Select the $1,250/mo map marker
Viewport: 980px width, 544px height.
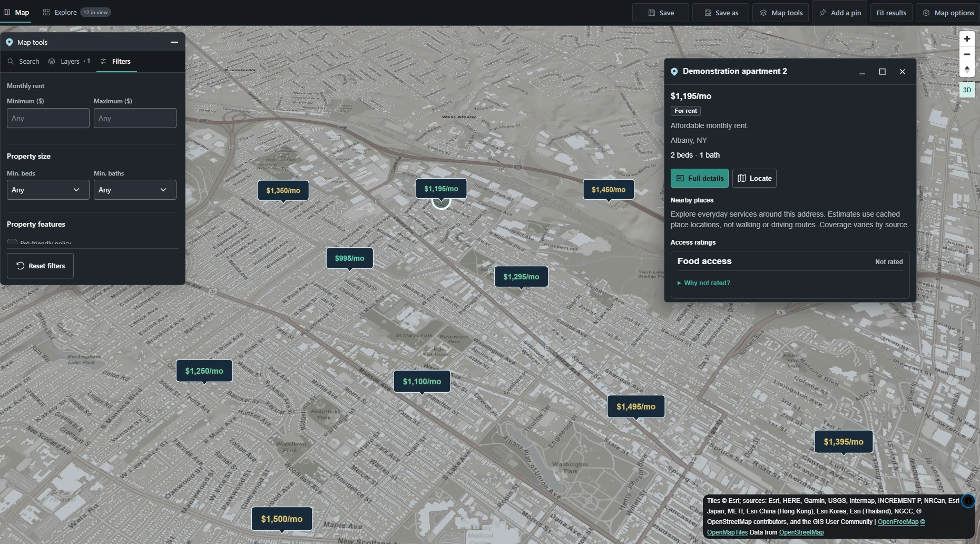pyautogui.click(x=204, y=371)
